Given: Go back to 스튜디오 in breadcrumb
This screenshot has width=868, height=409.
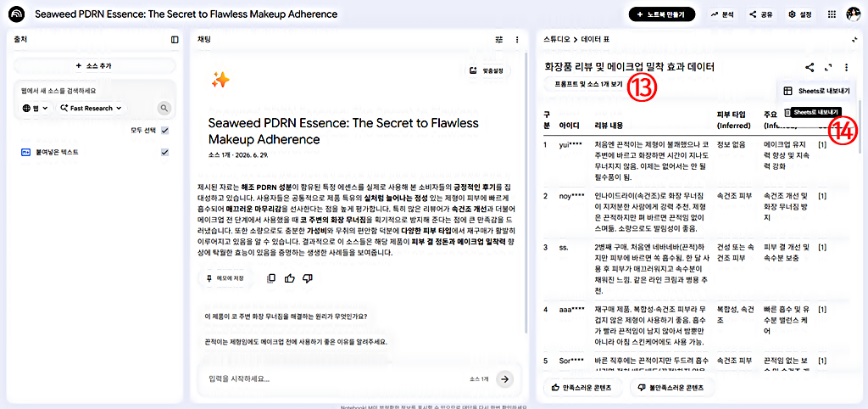Looking at the screenshot, I should coord(555,40).
